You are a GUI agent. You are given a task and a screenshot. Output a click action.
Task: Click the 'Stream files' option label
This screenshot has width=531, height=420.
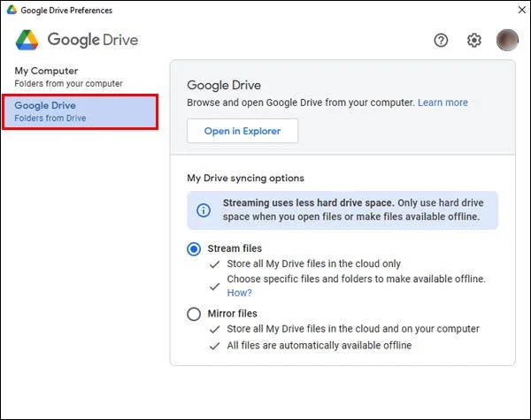coord(235,248)
